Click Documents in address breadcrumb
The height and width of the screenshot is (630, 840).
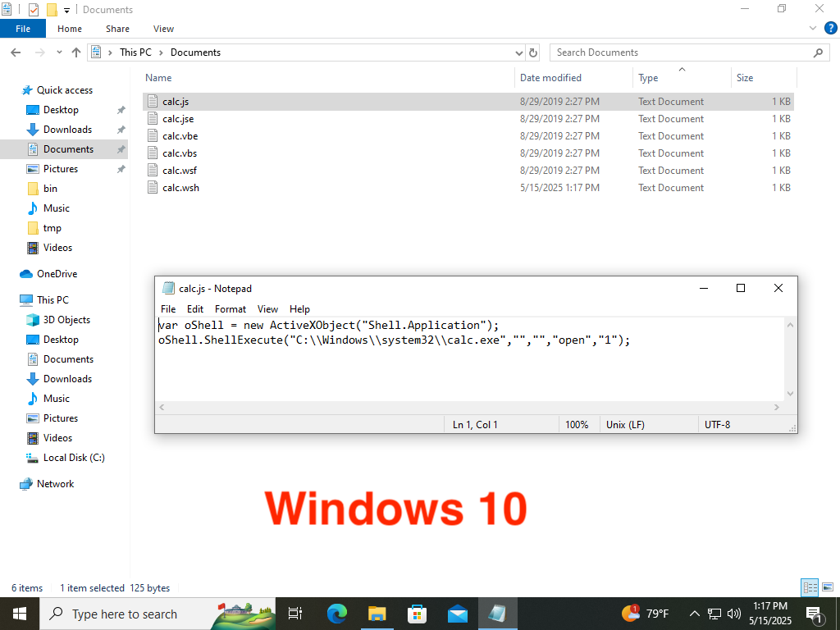point(195,52)
